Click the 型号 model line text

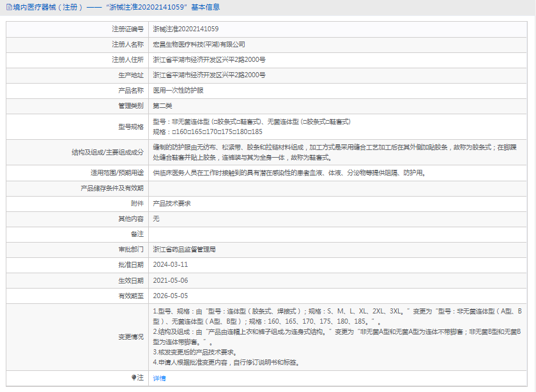[252, 122]
